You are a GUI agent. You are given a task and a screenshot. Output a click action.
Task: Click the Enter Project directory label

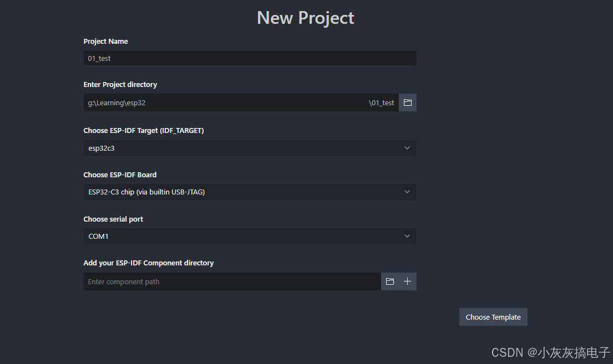point(120,84)
